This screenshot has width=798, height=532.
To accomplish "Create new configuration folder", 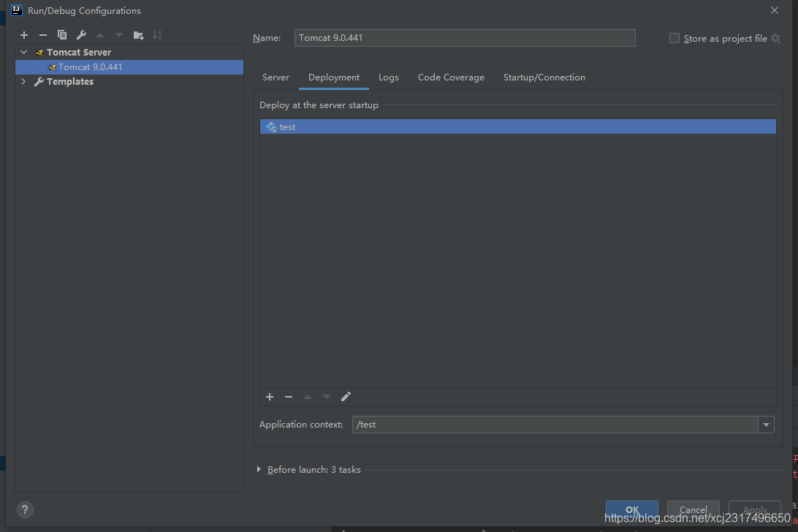I will (138, 35).
